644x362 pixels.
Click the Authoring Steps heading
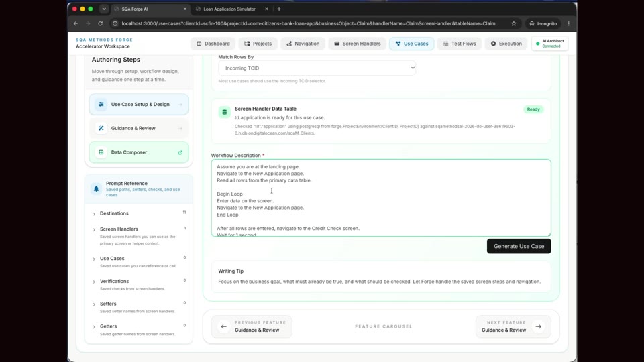(x=116, y=60)
